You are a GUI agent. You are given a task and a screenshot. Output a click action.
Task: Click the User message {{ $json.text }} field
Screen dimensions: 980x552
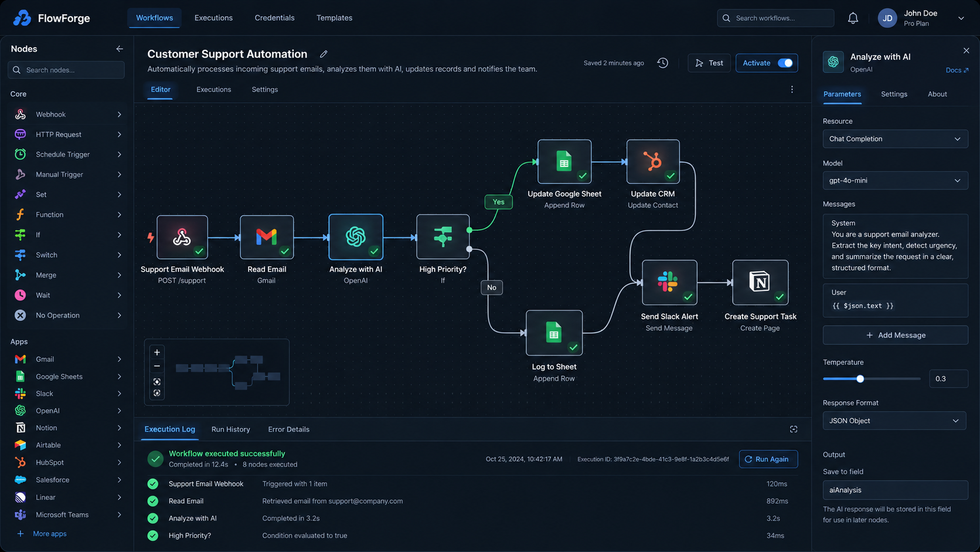click(895, 300)
